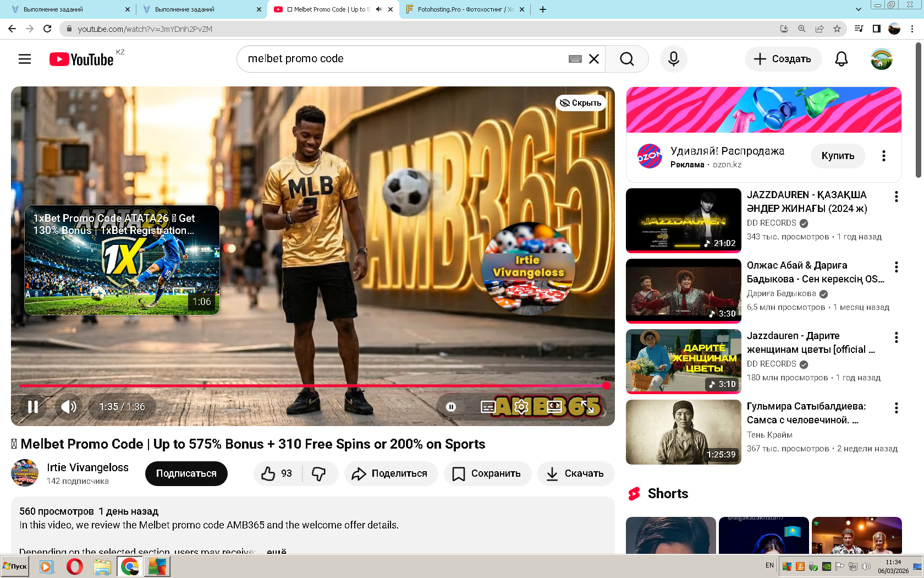Open NVIDIA tray icon
Screen dimensions: 924x578
(827, 566)
